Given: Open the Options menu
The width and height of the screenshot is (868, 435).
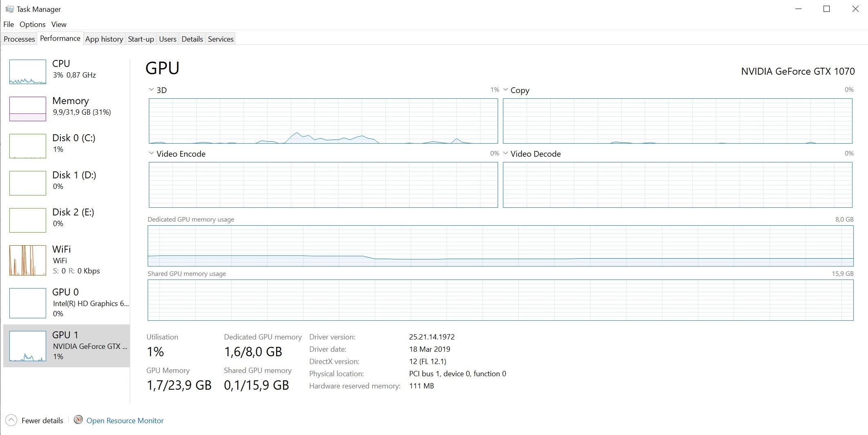Looking at the screenshot, I should (32, 24).
